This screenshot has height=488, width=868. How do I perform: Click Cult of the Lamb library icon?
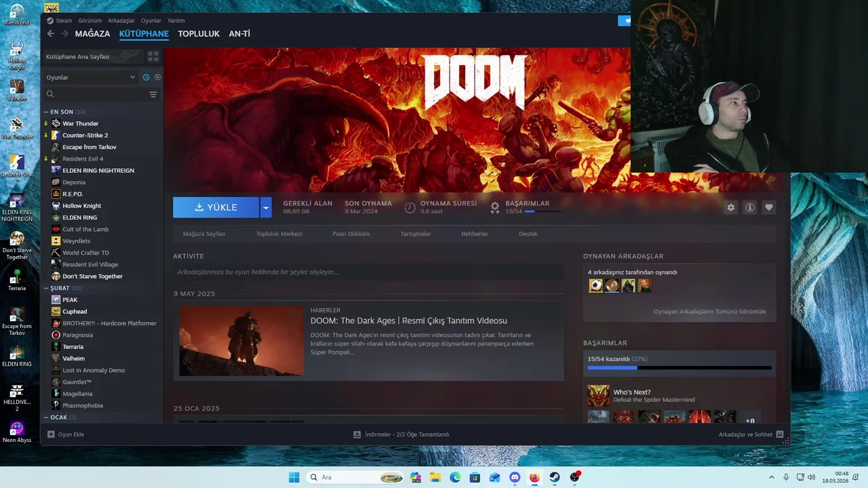56,229
